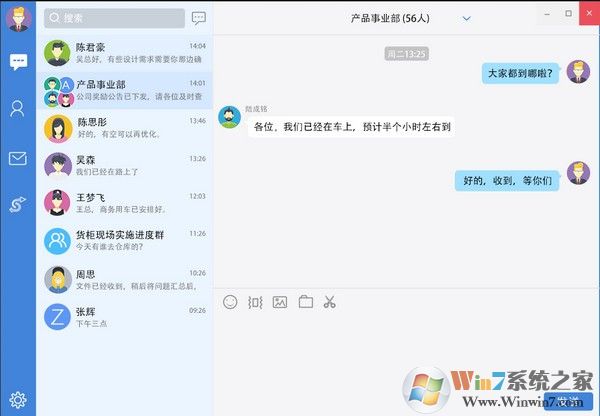
Task: Click the screen shake icon
Action: (255, 301)
